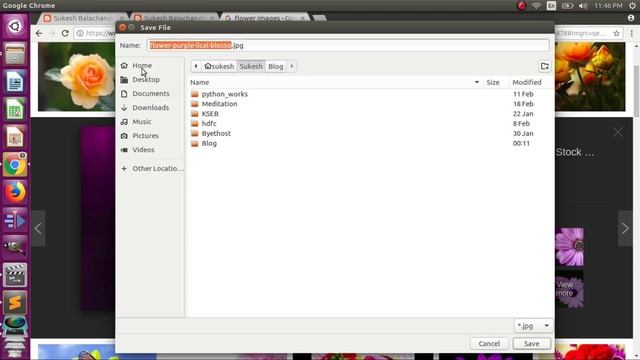640x360 pixels.
Task: Select Blog segment in path bar
Action: click(x=276, y=66)
